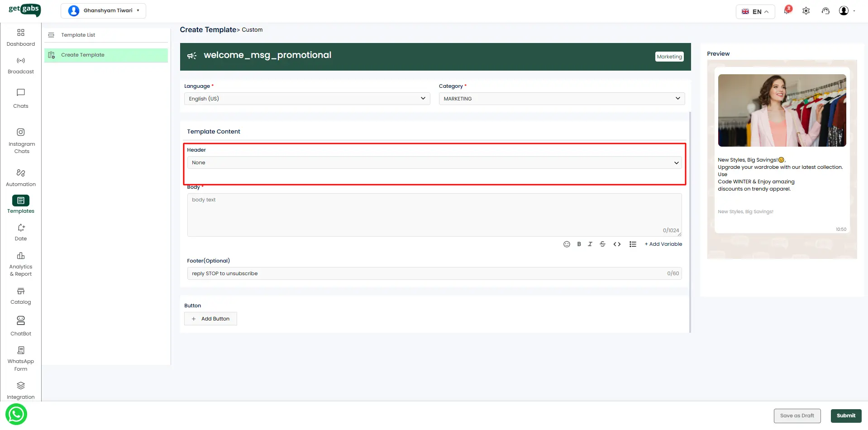Expand the Header type dropdown
Viewport: 868px width, 430px height.
[434, 162]
